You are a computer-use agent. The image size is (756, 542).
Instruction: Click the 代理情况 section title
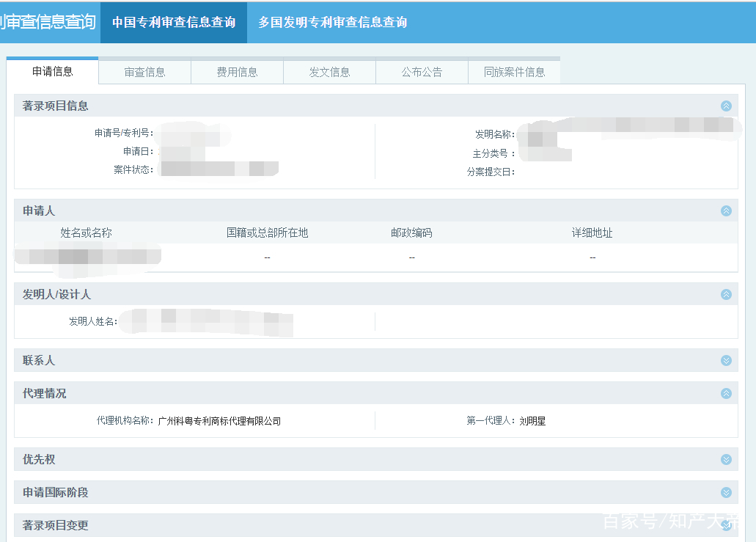click(x=44, y=393)
